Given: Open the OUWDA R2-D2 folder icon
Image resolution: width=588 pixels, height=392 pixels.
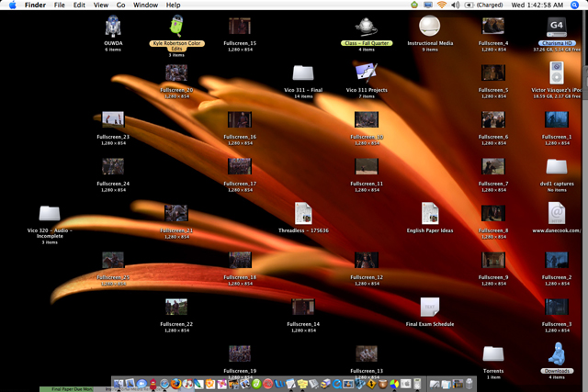Looking at the screenshot, I should point(113,27).
